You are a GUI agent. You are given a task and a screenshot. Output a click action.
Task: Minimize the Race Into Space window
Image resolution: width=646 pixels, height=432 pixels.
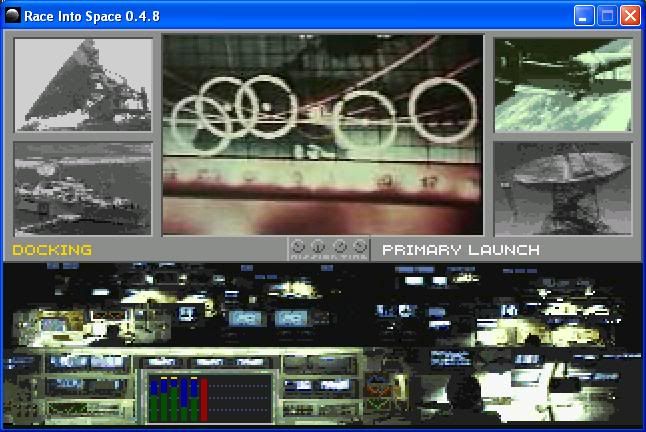[x=584, y=16]
